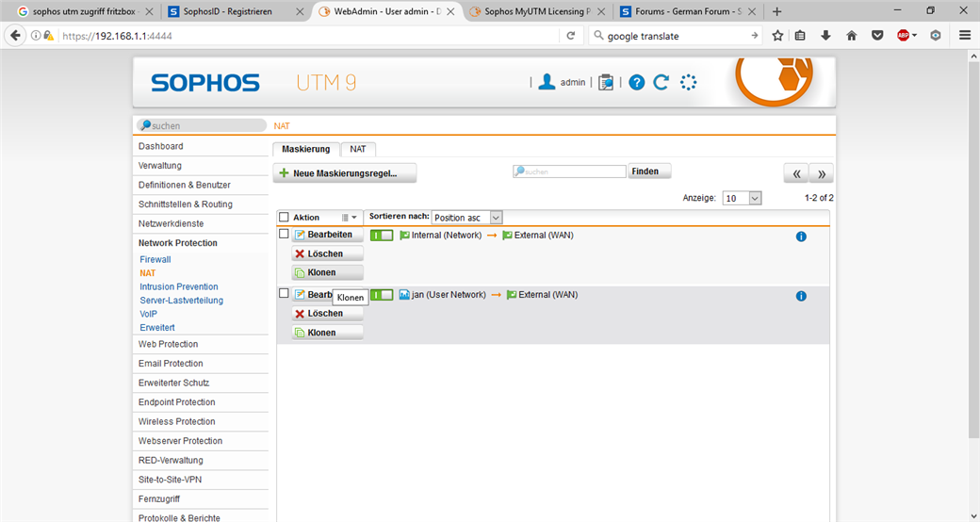
Task: Open Firewall in the sidebar
Action: (x=155, y=259)
